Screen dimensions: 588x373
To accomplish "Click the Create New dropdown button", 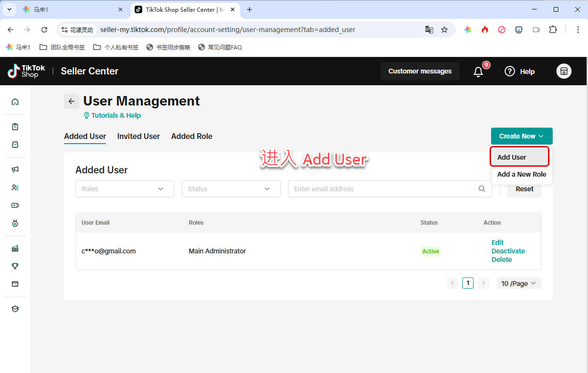I will click(x=521, y=136).
